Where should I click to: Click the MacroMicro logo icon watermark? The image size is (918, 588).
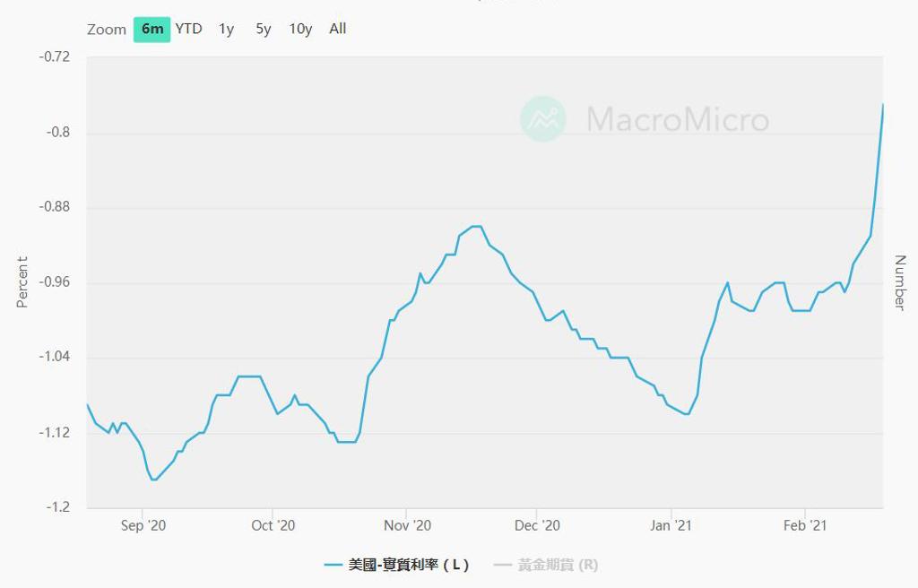(543, 119)
